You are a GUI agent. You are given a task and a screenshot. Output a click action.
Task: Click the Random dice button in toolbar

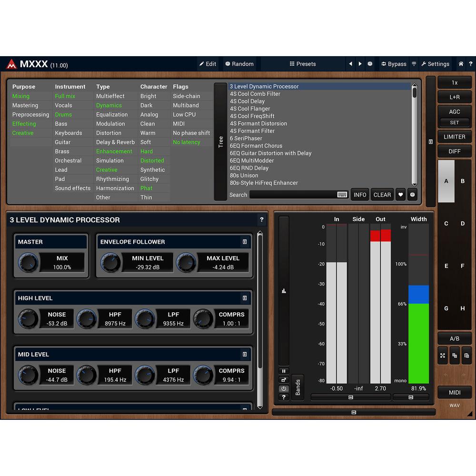point(239,64)
